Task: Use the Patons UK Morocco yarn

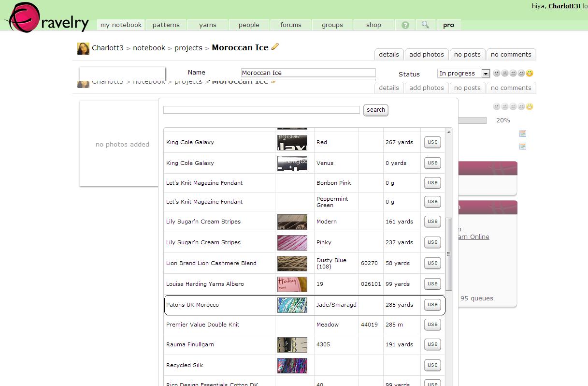Action: click(432, 305)
